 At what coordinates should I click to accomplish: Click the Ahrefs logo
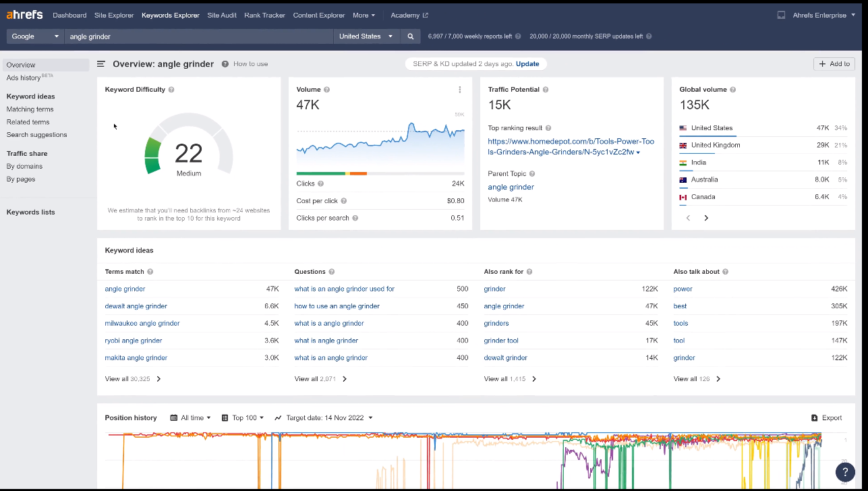26,15
